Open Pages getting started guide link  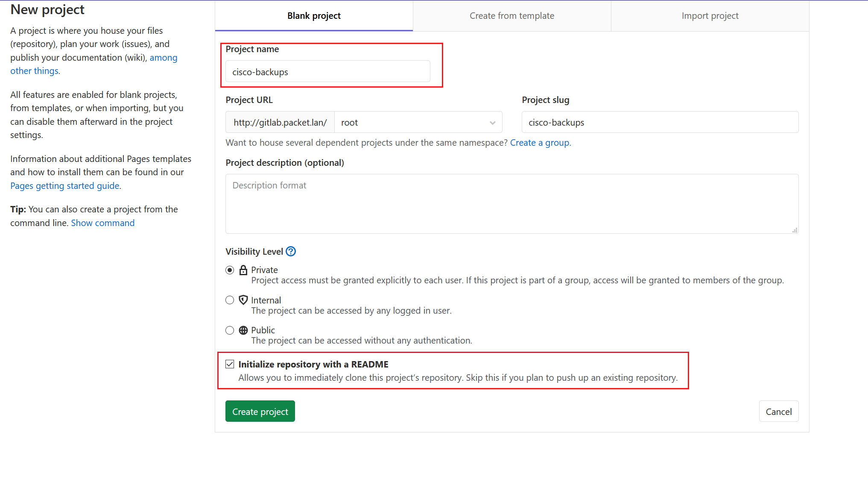click(65, 186)
